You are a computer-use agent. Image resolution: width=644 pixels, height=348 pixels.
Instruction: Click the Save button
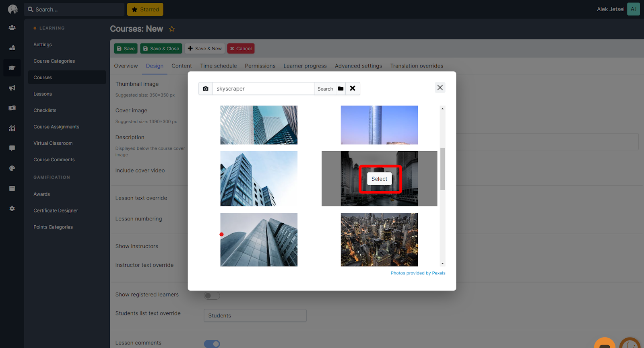point(126,49)
